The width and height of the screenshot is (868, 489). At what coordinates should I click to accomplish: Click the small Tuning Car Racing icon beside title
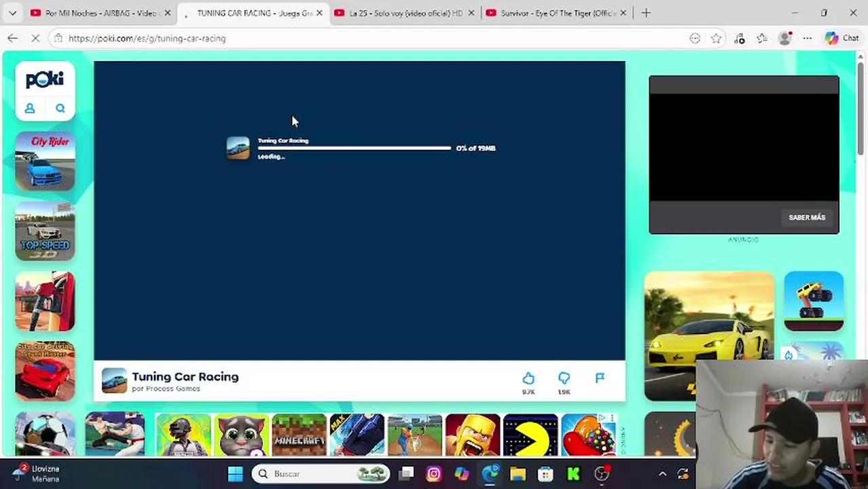coord(114,380)
